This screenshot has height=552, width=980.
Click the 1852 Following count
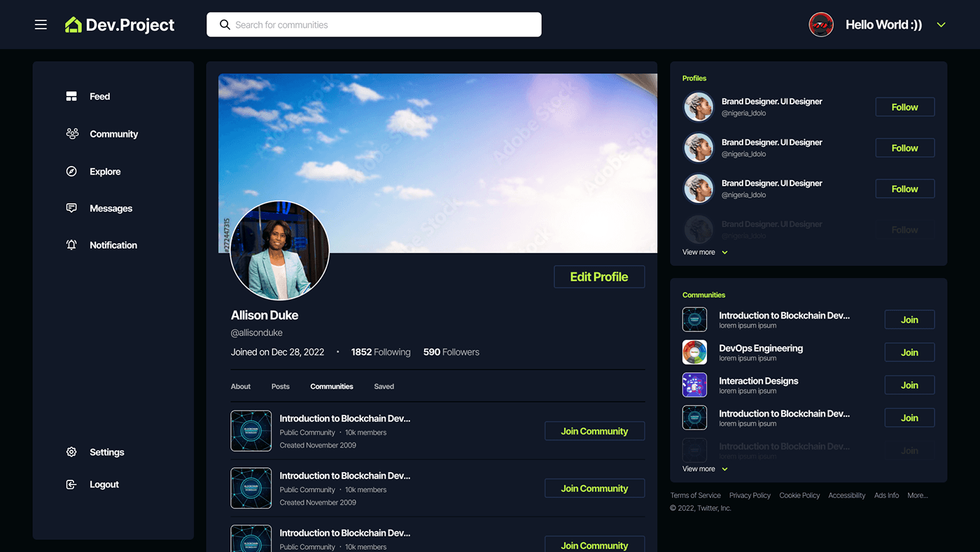pos(381,352)
